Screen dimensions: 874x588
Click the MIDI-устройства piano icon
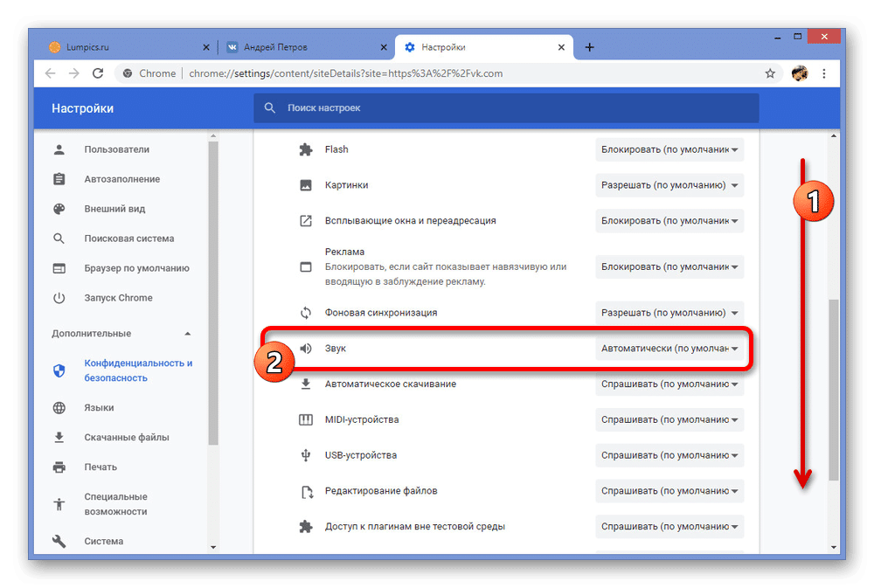coord(305,419)
